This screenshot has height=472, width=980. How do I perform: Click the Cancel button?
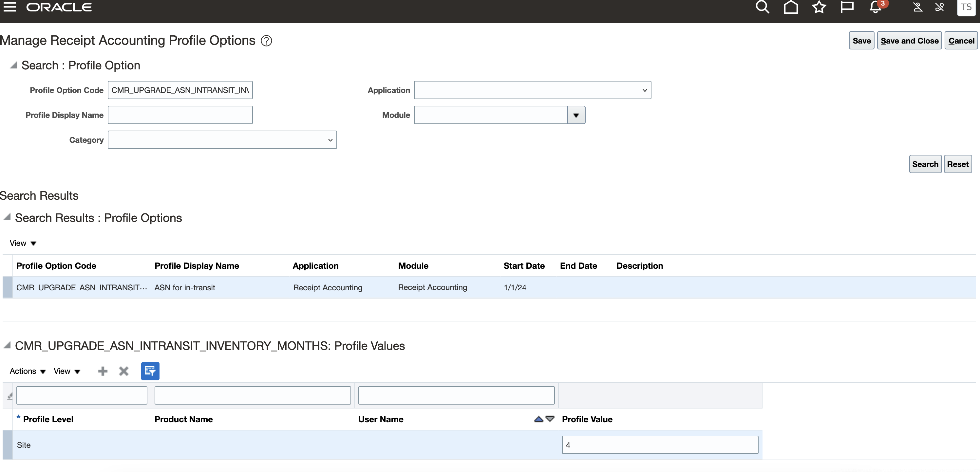click(961, 41)
